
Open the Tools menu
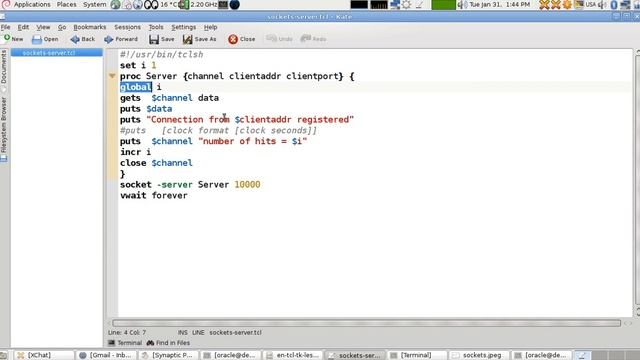(x=156, y=27)
